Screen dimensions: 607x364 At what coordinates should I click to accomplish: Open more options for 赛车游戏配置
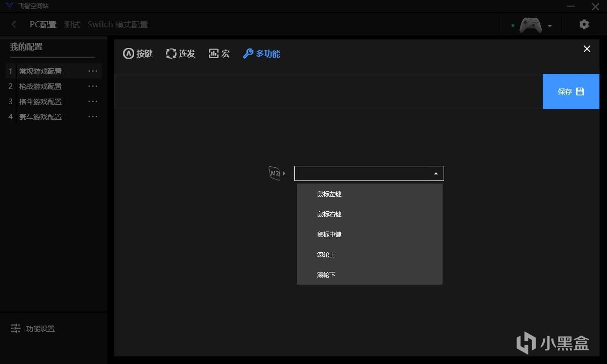(x=93, y=117)
